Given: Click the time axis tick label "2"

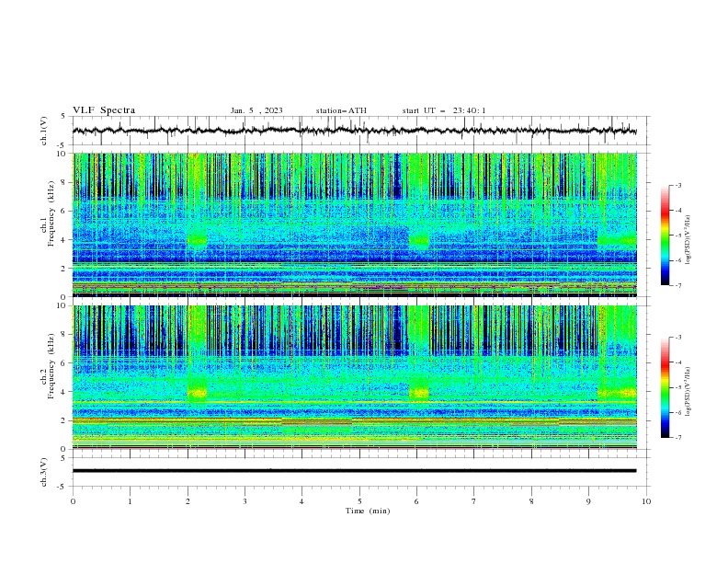Looking at the screenshot, I should click(188, 501).
